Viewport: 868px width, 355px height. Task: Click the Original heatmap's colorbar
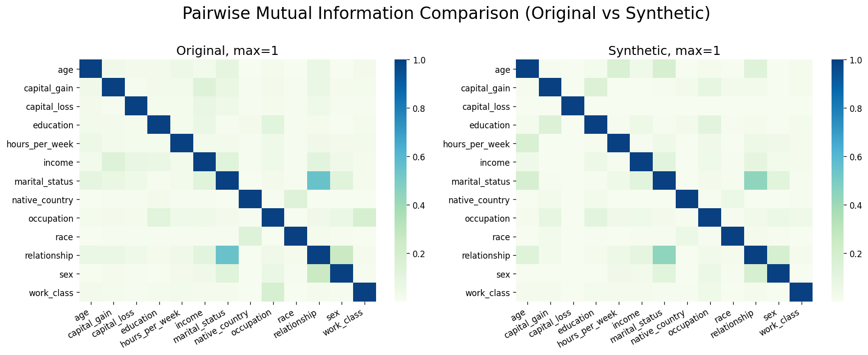tap(401, 180)
